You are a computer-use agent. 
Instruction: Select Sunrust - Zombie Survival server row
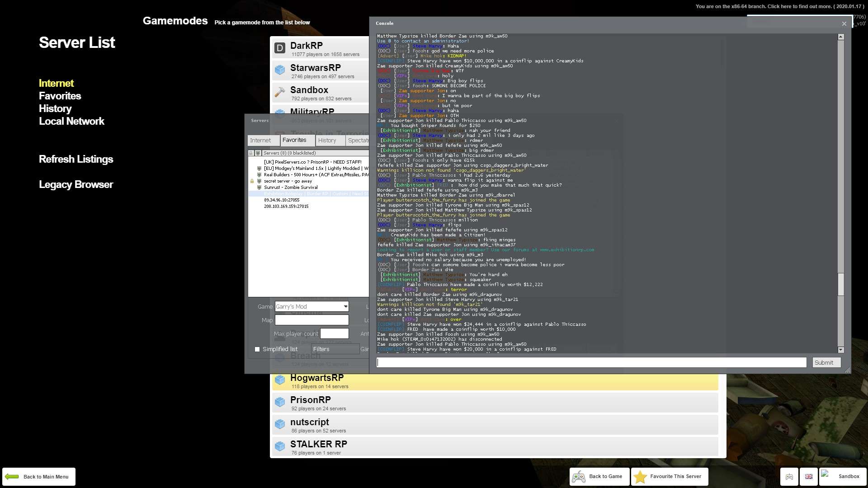[x=309, y=188]
